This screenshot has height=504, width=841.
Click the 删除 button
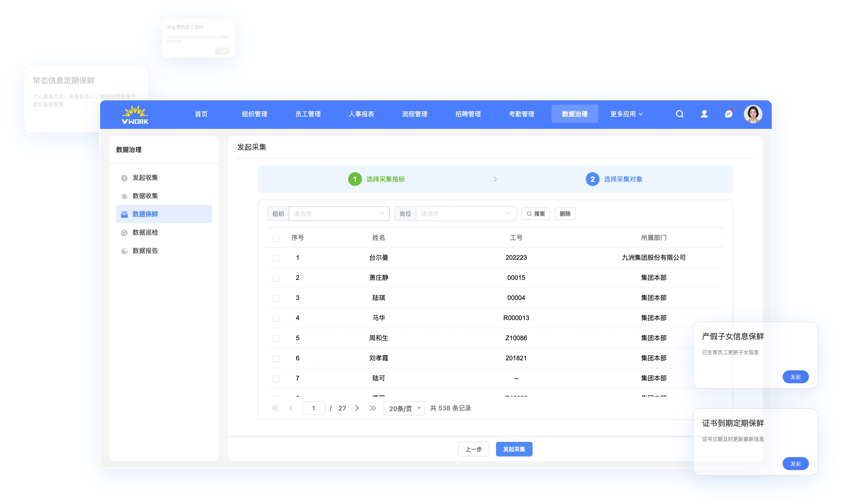point(565,214)
